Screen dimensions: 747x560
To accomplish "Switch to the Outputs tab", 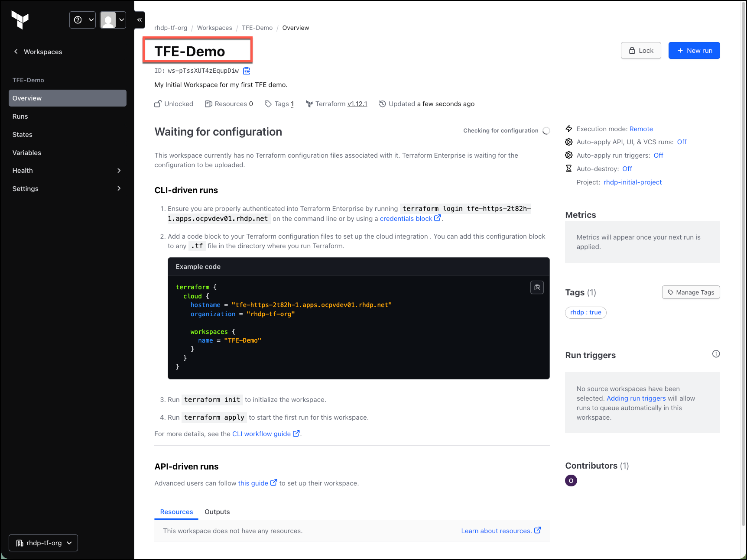I will pyautogui.click(x=217, y=511).
